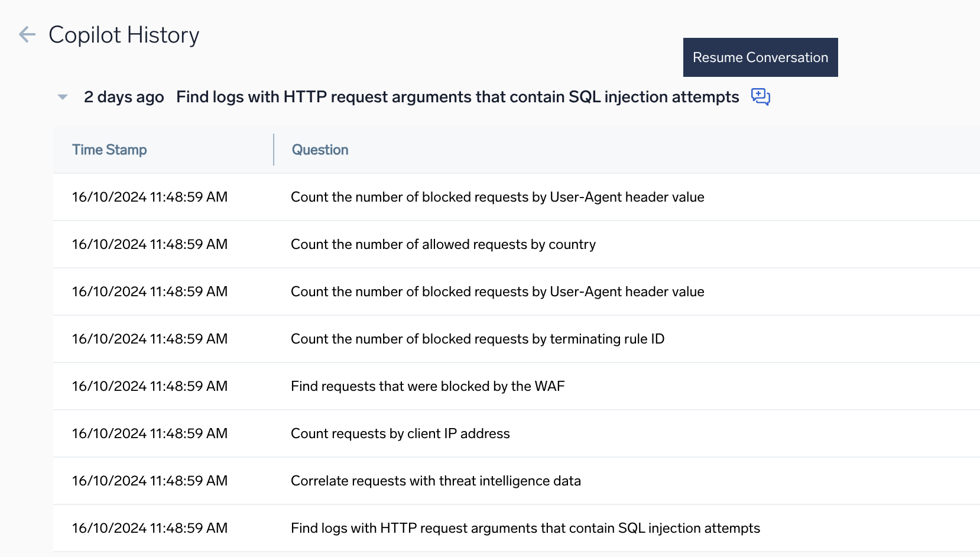980x557 pixels.
Task: Click the timestamp in the allowed requests by country row
Action: pyautogui.click(x=150, y=245)
